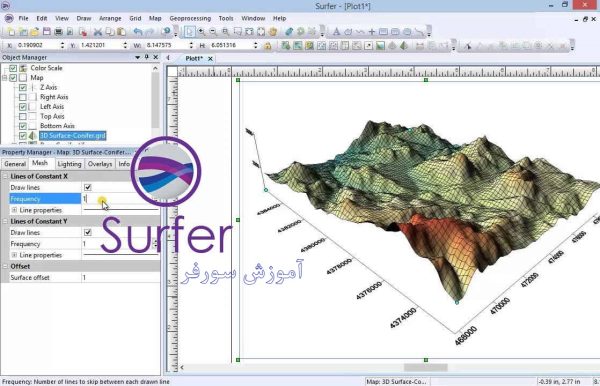
Task: Expand Line properties under Constant Y
Action: pos(14,255)
